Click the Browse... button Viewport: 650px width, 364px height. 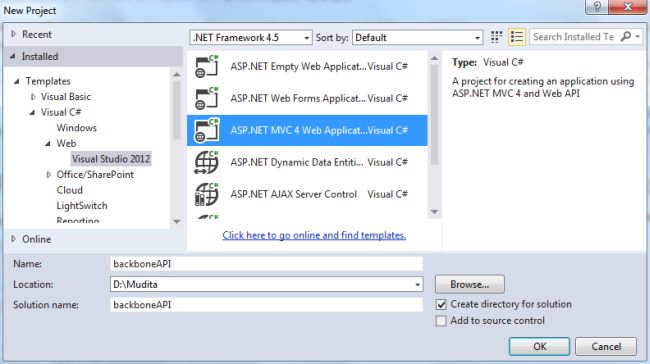point(470,284)
